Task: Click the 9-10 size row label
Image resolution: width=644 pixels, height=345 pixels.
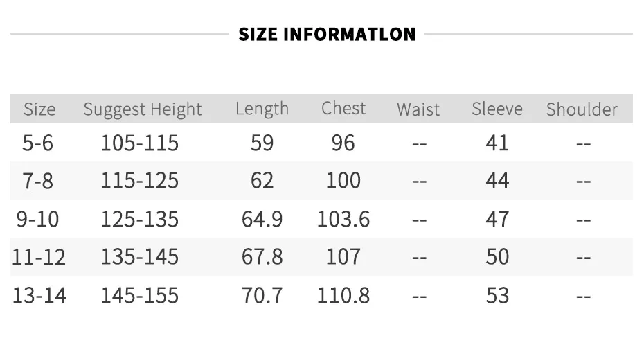Action: (38, 219)
